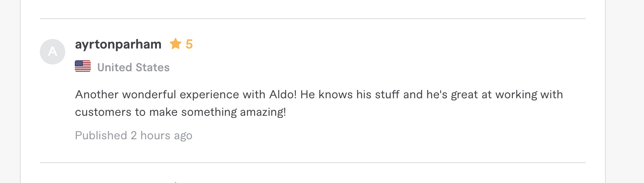Click the gray page background beside the card
The image size is (644, 183).
(x=625, y=91)
